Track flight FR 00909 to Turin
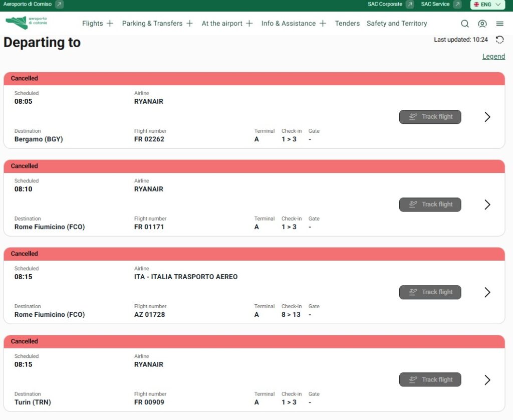 click(x=430, y=380)
